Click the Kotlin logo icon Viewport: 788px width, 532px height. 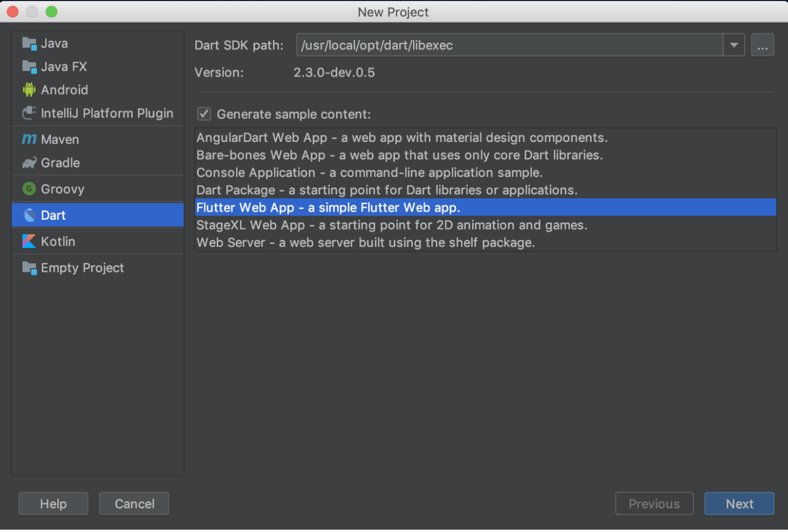(x=29, y=241)
